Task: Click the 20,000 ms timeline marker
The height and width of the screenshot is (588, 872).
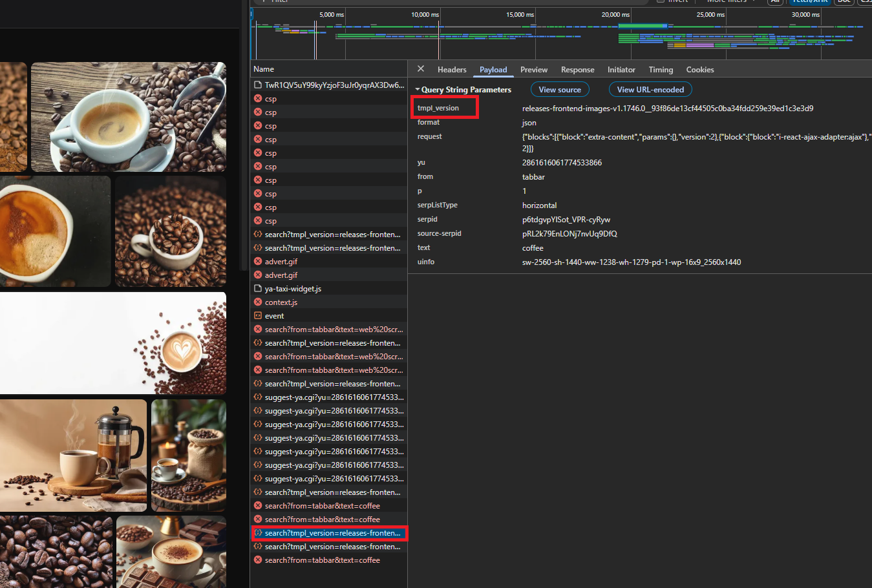Action: click(x=615, y=14)
